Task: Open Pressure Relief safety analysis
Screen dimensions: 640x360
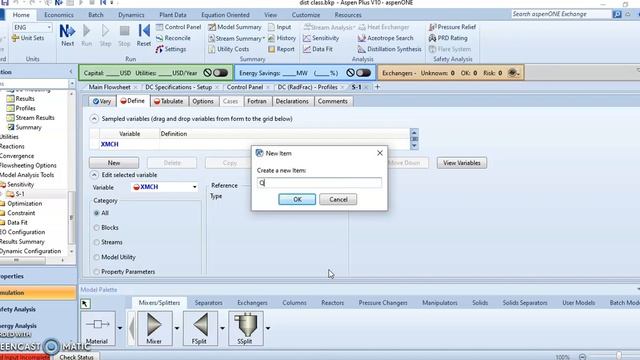Action: pos(452,27)
